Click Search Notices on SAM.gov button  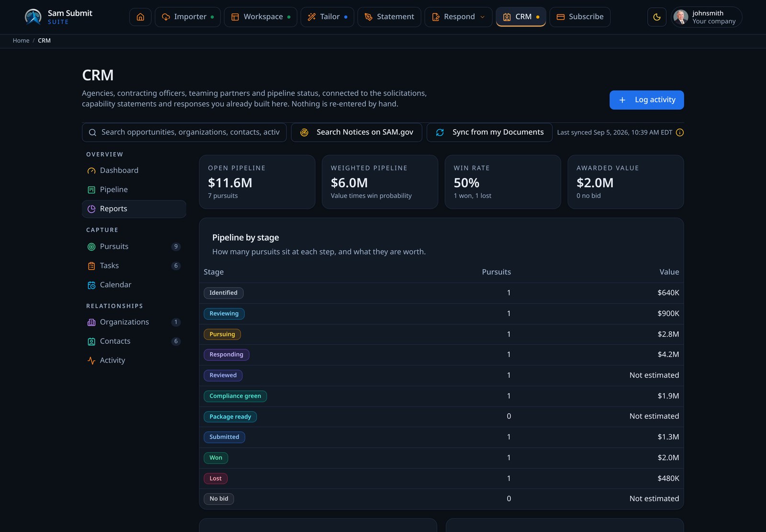pyautogui.click(x=357, y=133)
